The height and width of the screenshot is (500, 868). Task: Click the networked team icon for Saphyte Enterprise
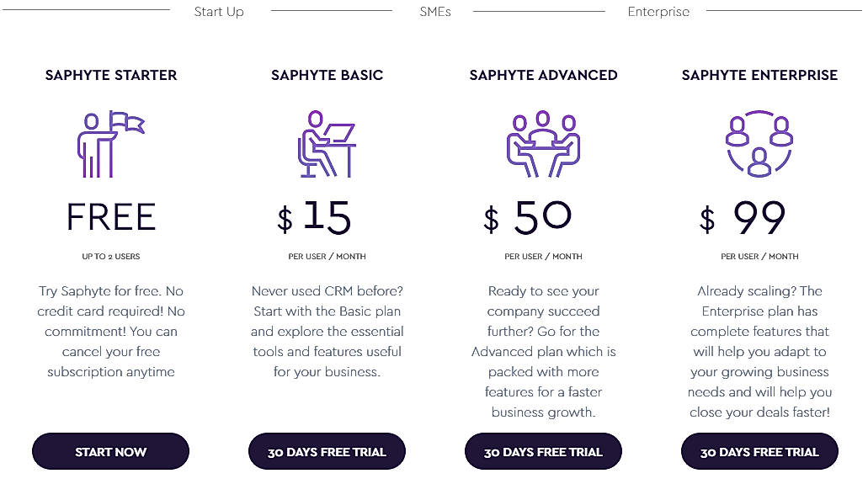click(759, 145)
